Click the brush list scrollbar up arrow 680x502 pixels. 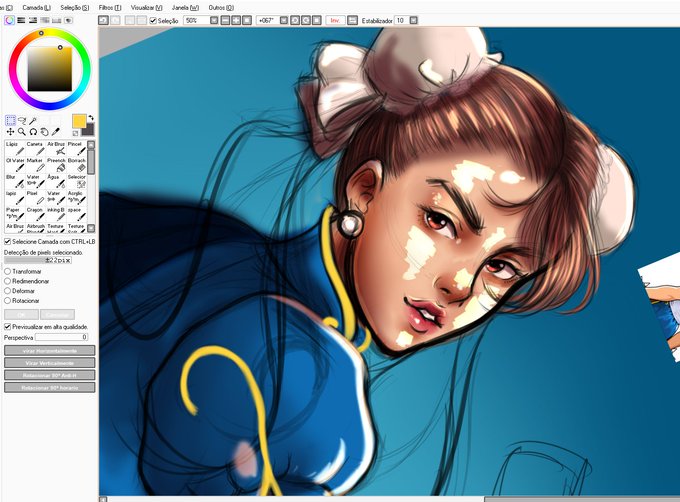coord(91,145)
